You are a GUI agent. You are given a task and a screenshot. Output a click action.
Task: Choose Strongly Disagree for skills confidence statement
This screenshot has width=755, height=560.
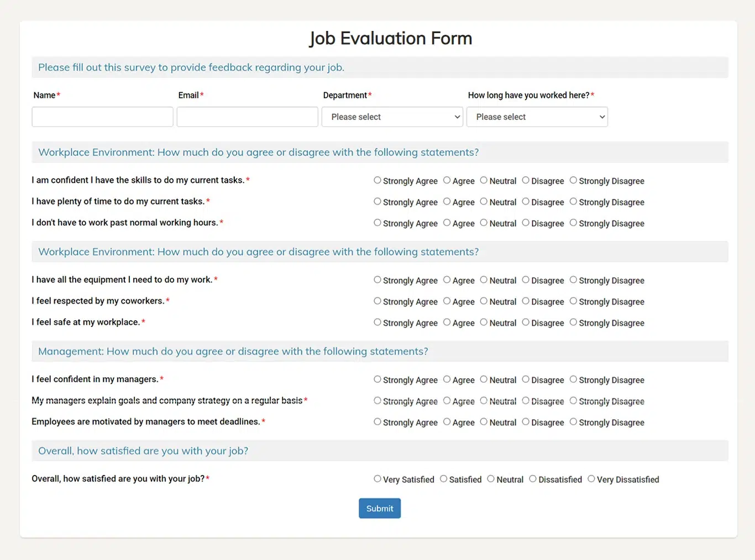pos(573,180)
